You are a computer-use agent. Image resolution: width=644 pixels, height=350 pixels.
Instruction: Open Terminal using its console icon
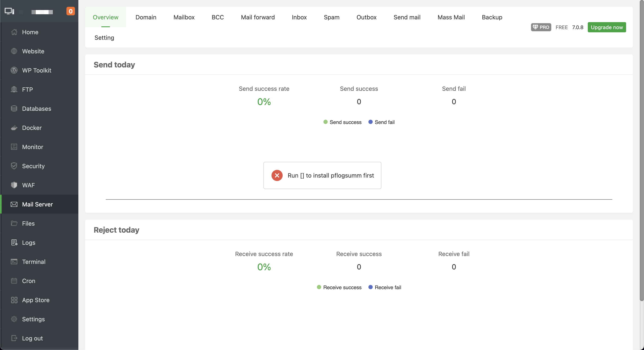tap(14, 262)
